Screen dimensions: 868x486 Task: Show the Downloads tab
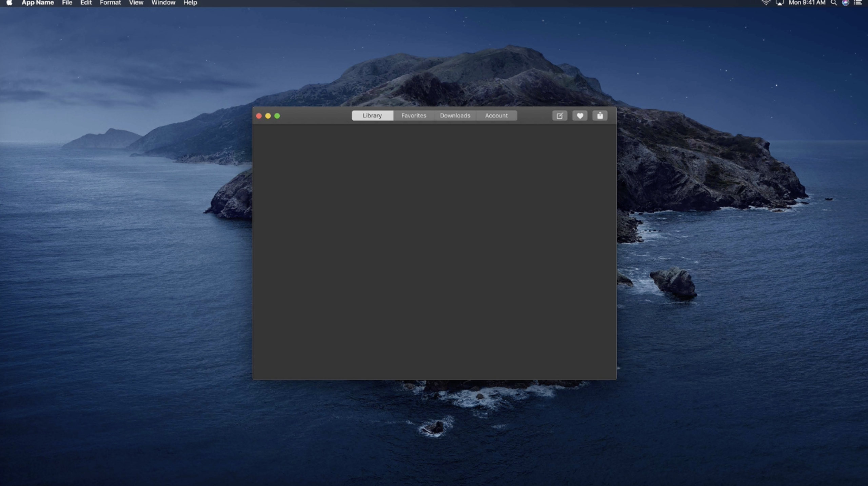click(455, 116)
